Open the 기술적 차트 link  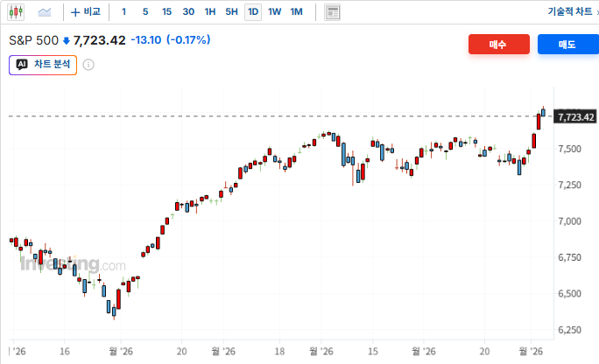pyautogui.click(x=570, y=12)
